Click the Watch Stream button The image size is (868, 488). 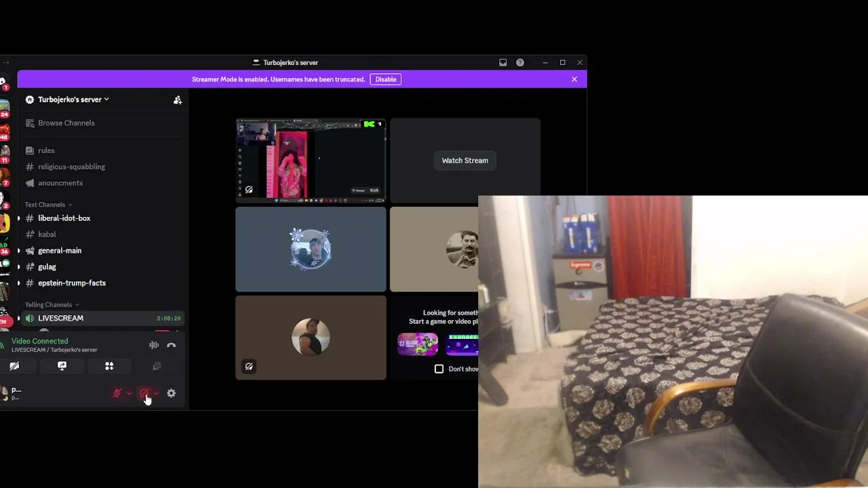(465, 161)
